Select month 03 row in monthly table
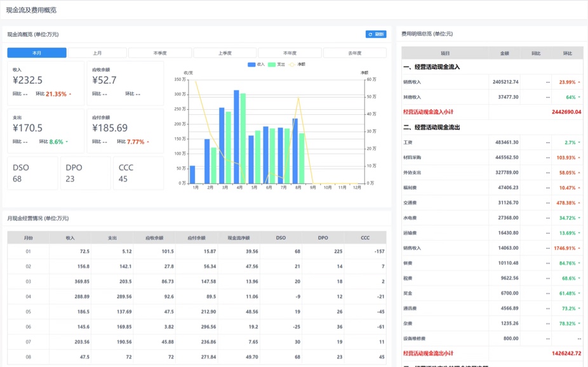The image size is (588, 367). (197, 281)
